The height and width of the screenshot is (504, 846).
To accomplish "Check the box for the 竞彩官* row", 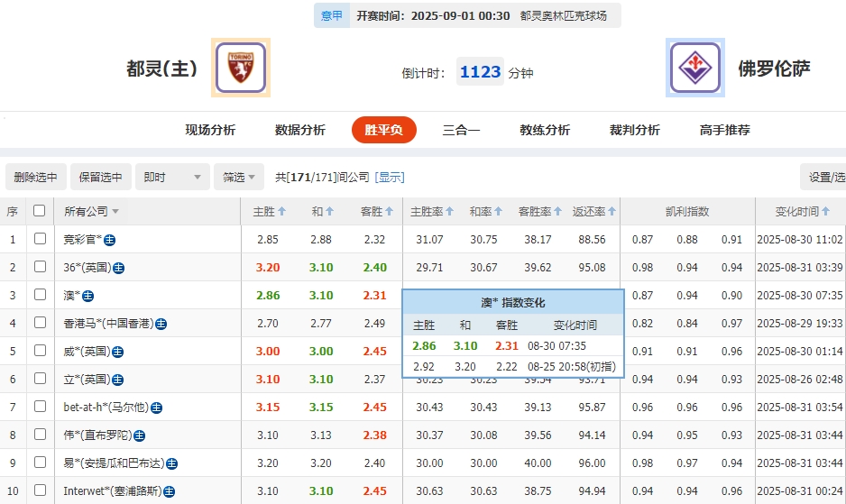I will pos(40,239).
